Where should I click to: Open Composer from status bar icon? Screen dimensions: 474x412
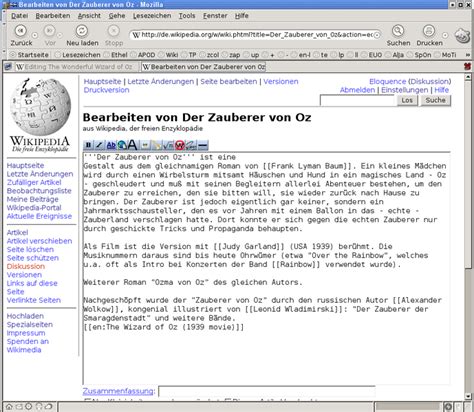coord(29,407)
